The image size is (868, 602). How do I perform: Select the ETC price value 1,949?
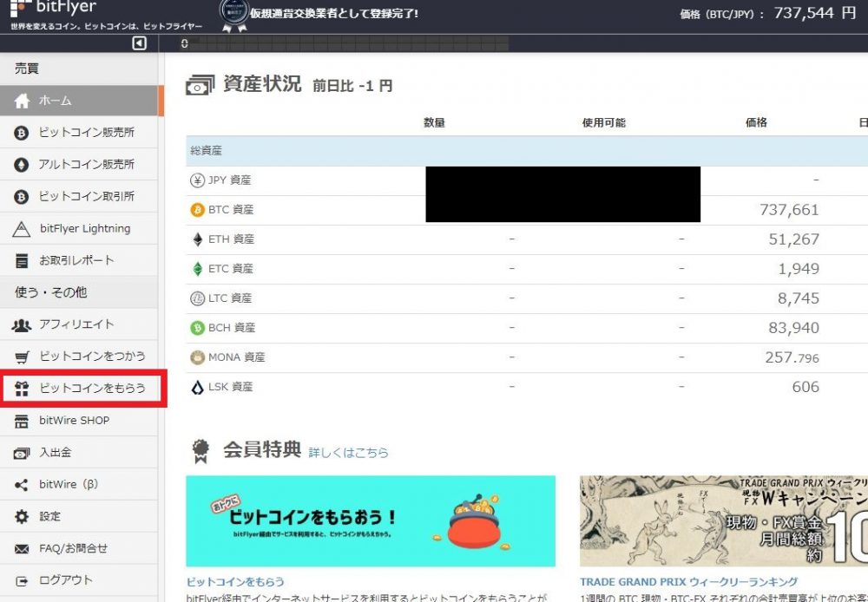799,269
